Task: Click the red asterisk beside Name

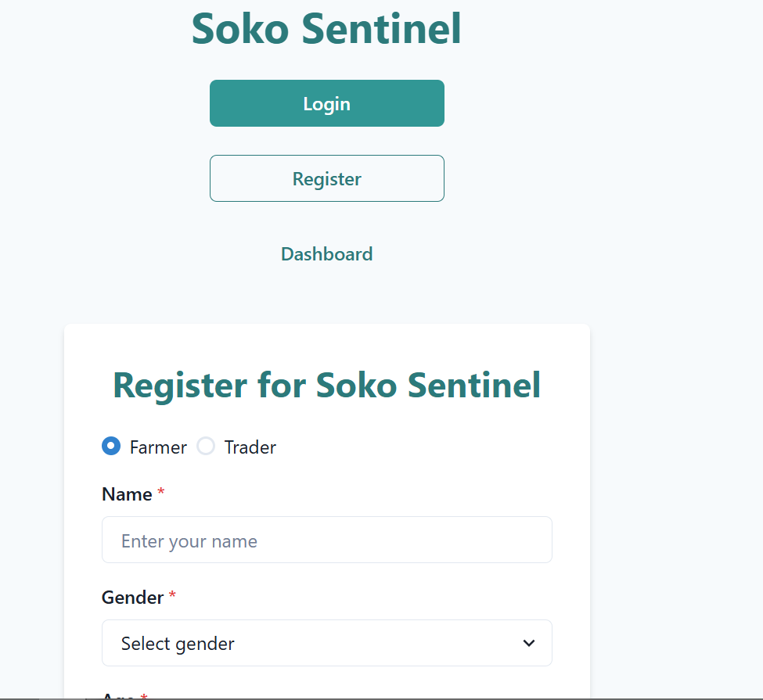Action: pos(161,493)
